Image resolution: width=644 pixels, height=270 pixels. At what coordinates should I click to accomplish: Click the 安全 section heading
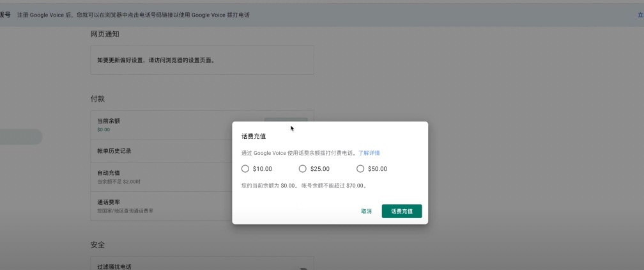pos(97,245)
